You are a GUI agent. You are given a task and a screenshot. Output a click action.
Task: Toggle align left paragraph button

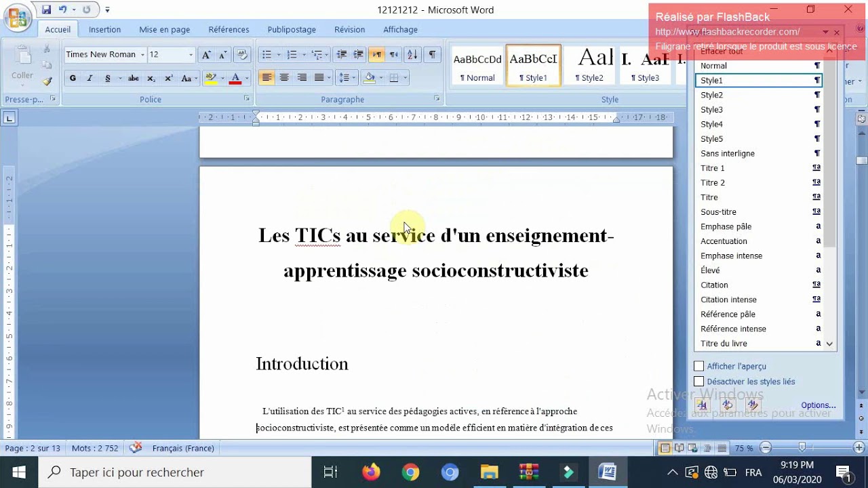(x=267, y=78)
